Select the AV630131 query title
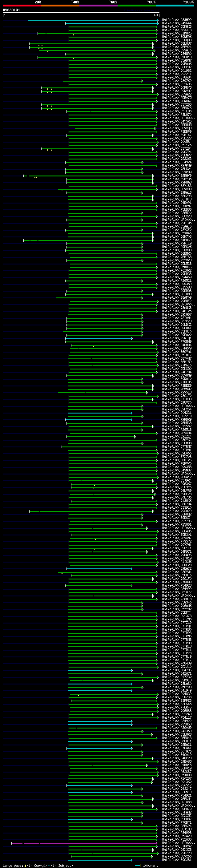197x868 pixels. [11, 10]
